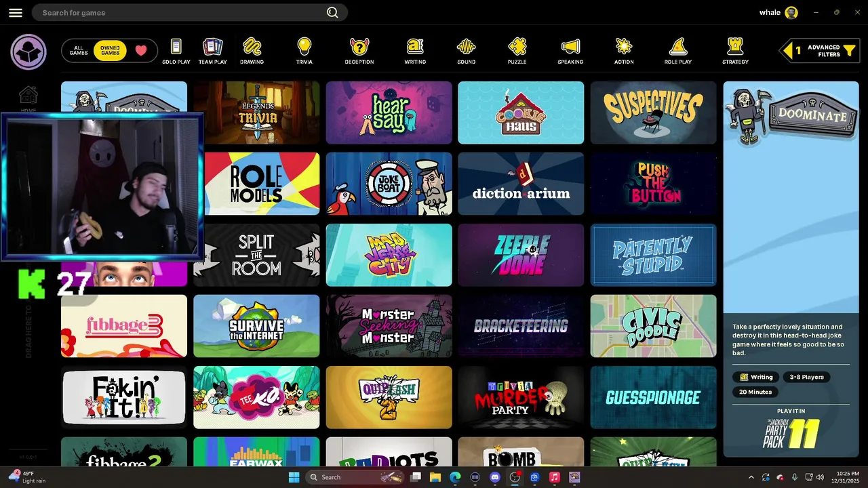
Task: Filter by Deception category
Action: click(x=359, y=52)
